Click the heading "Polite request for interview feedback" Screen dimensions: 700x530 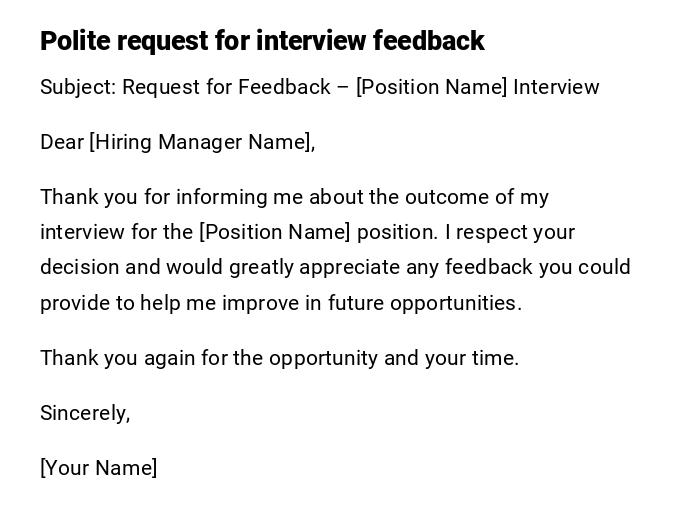pos(262,41)
